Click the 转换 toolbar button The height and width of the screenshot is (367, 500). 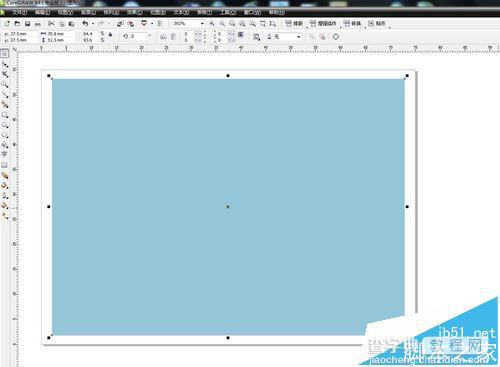click(352, 24)
